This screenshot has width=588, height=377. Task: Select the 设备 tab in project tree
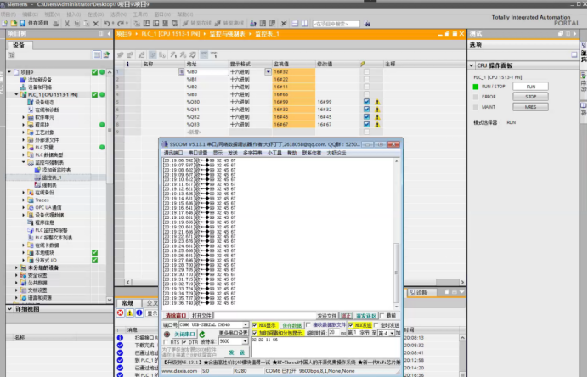coord(20,45)
